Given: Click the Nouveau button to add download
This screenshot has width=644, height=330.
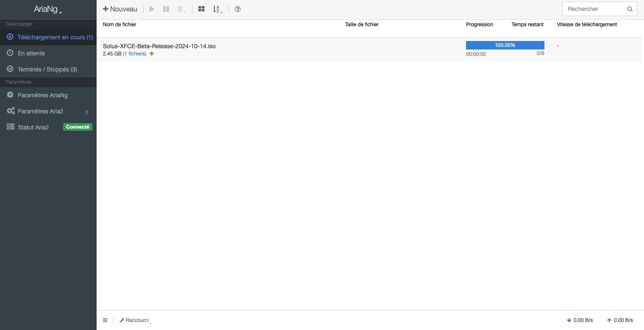Looking at the screenshot, I should (x=120, y=9).
